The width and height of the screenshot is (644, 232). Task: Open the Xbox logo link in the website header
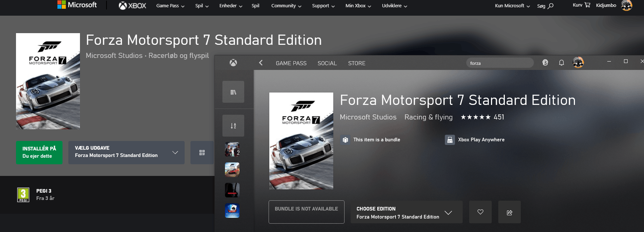click(132, 5)
